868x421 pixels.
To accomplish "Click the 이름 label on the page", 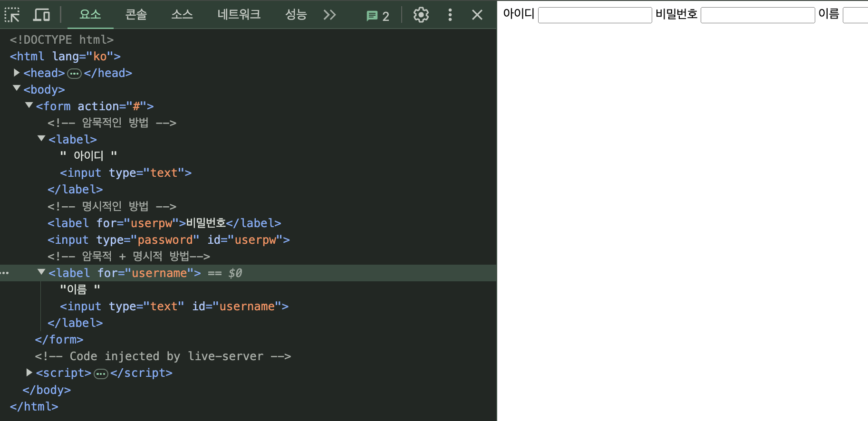I will pos(829,14).
